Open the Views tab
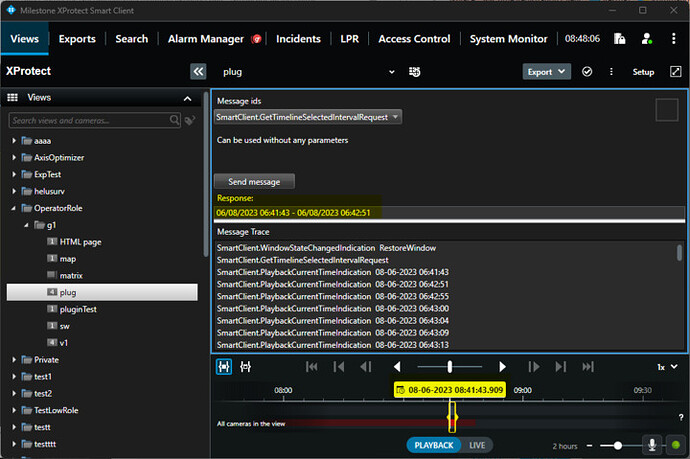690x459 pixels. [x=25, y=39]
